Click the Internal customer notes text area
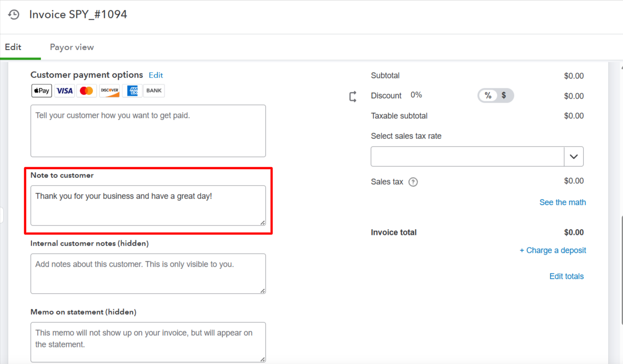 click(x=148, y=273)
